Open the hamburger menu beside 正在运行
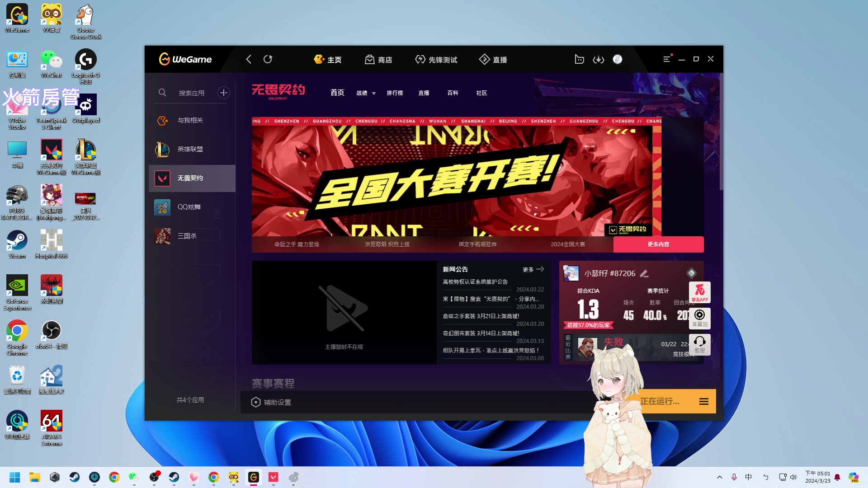 click(x=704, y=402)
